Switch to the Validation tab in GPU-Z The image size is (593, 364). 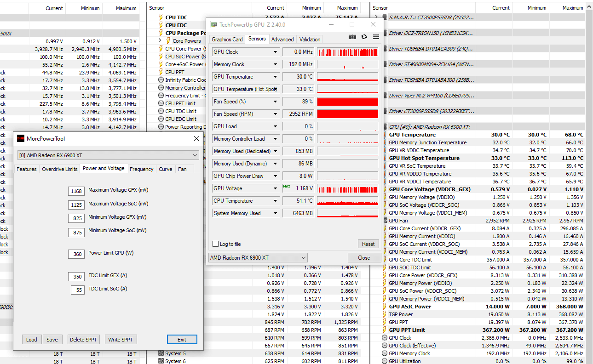tap(310, 40)
